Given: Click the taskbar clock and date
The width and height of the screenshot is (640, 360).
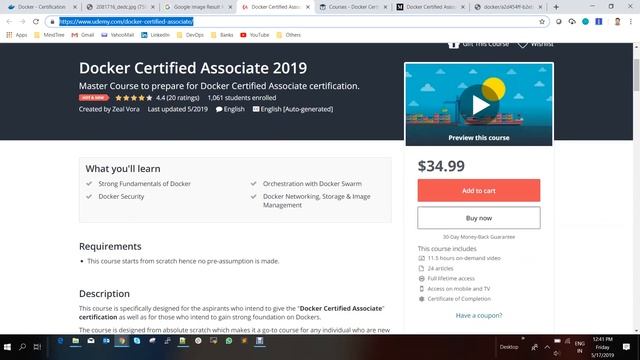Looking at the screenshot, I should 602,347.
